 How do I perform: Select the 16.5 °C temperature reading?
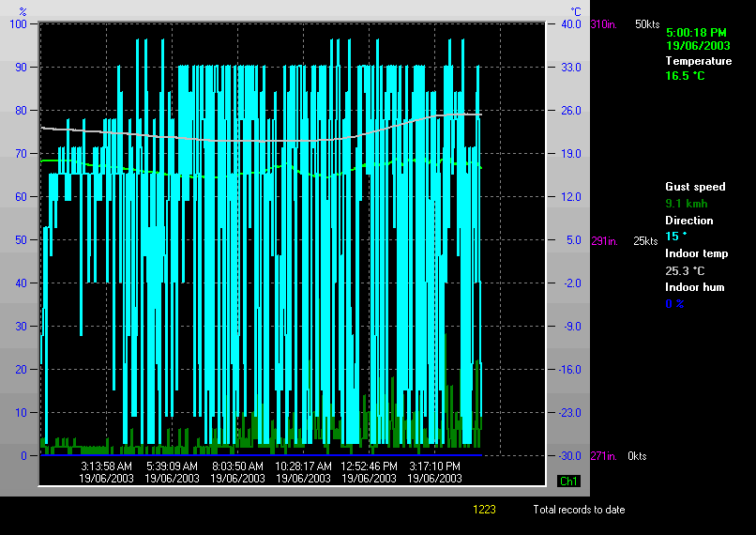tap(685, 76)
